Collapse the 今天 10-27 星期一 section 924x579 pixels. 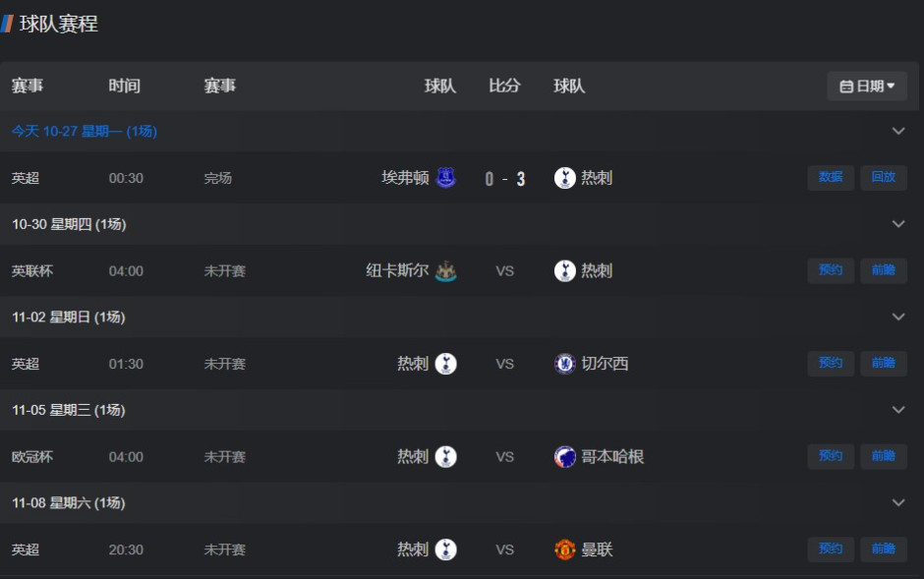897,131
